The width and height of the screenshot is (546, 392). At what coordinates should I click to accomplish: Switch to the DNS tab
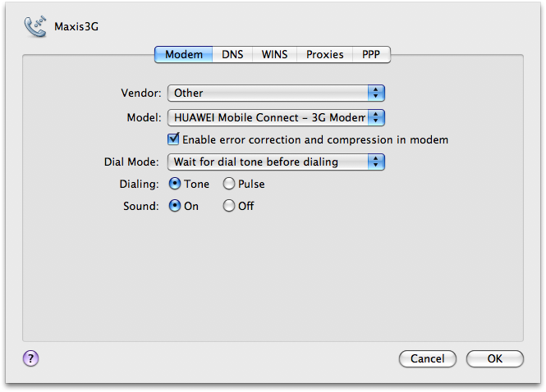(232, 55)
